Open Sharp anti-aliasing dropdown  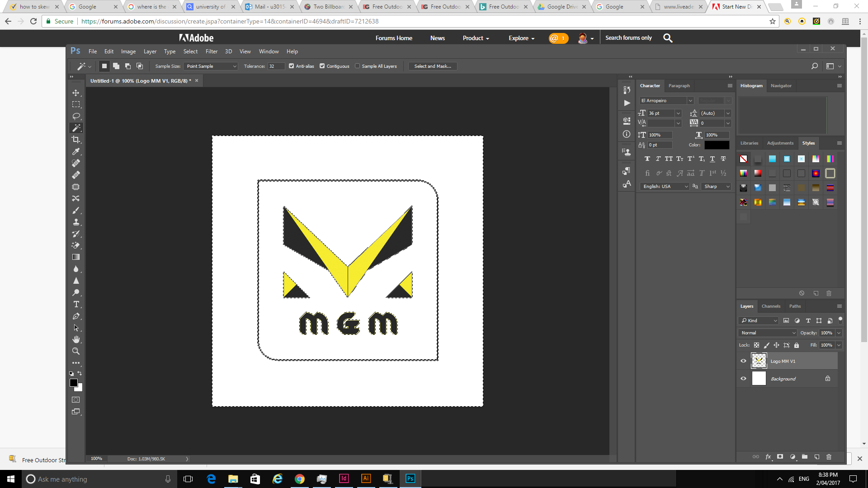pos(717,187)
